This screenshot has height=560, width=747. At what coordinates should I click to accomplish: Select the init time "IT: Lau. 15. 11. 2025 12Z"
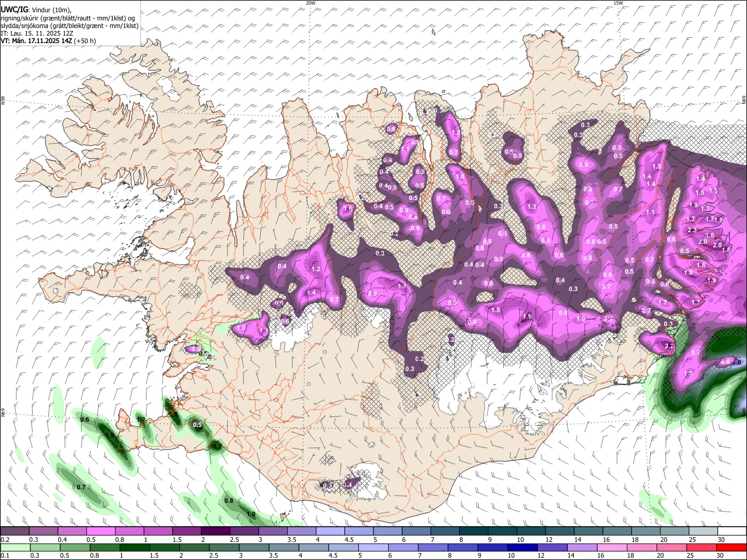[x=37, y=33]
